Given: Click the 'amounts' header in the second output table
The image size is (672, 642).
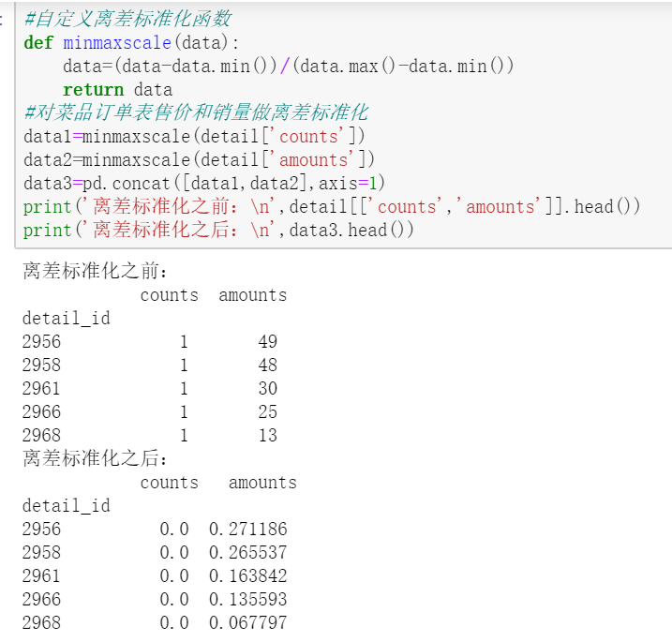Looking at the screenshot, I should tap(262, 483).
